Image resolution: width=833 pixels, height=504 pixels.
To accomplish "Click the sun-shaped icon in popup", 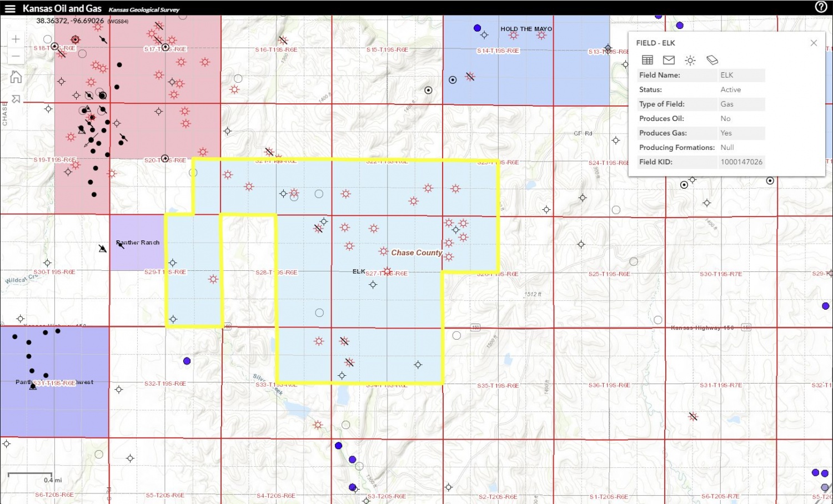I will pyautogui.click(x=690, y=60).
